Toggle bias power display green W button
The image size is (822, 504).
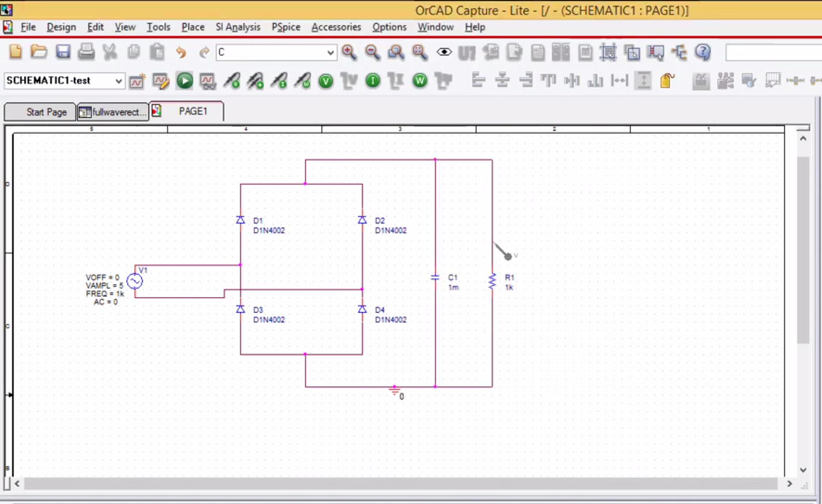click(x=420, y=81)
